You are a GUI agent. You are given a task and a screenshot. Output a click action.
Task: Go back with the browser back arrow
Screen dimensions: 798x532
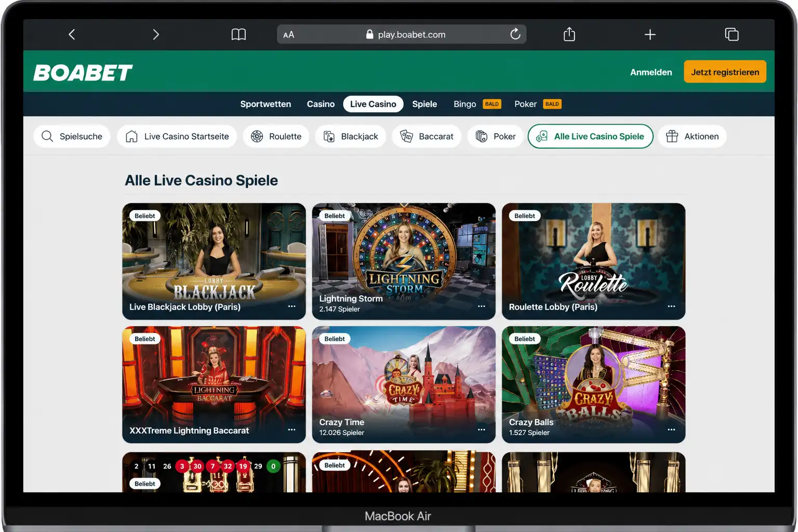pos(72,34)
